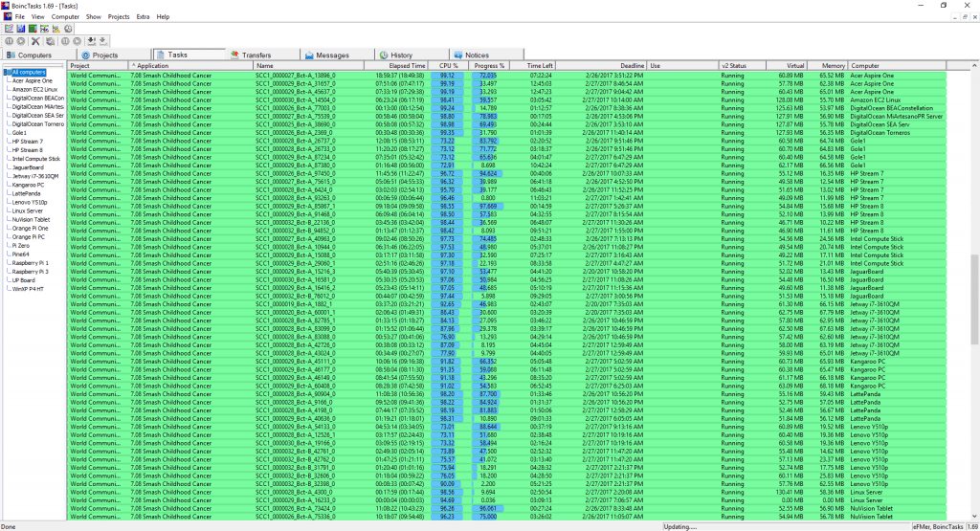Select NuVision Tablet in computer tree
This screenshot has height=531, width=980.
coord(32,220)
